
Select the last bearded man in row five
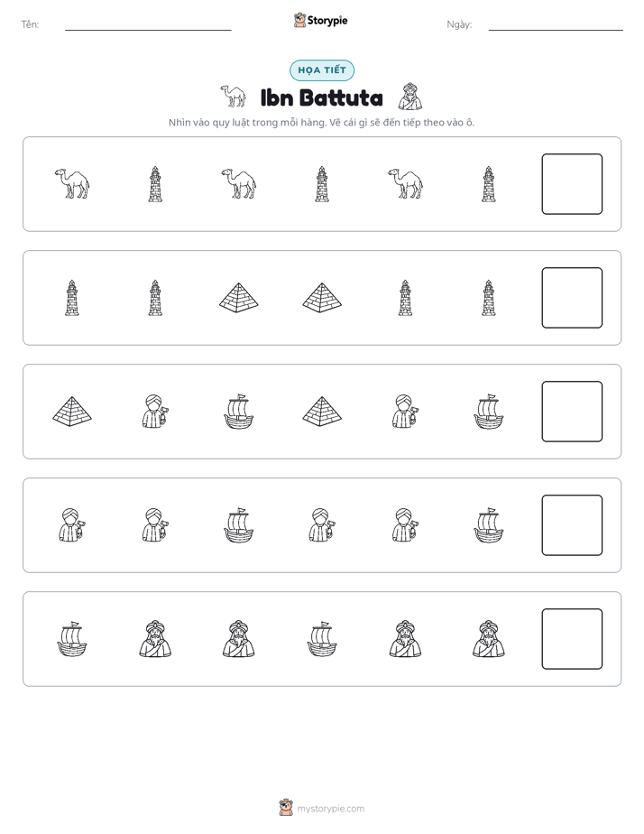click(488, 639)
